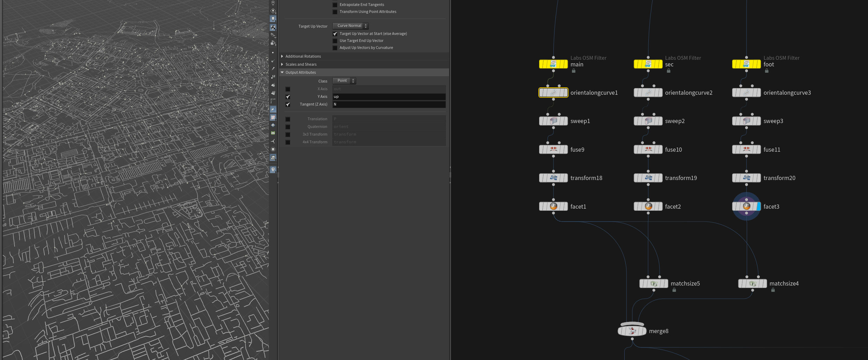This screenshot has height=360, width=868.
Task: Select the fuse10 node
Action: pos(648,150)
